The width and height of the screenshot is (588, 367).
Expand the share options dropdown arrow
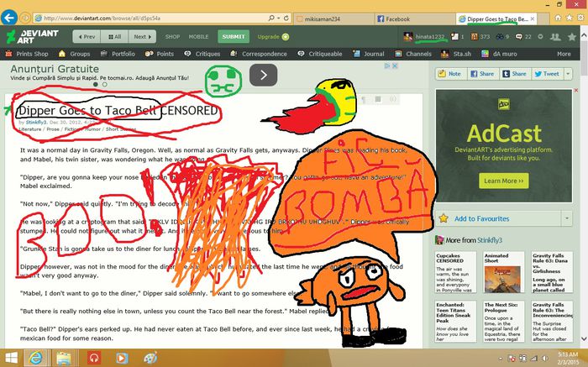click(568, 74)
